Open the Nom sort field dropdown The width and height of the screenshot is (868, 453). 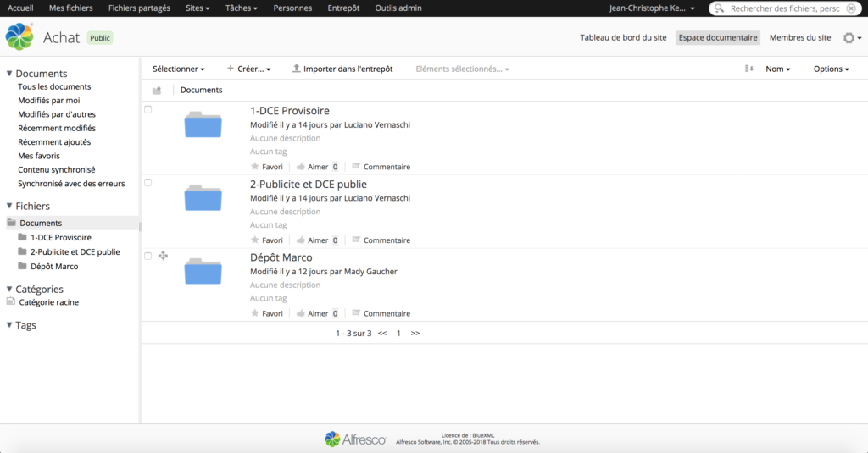tap(778, 69)
